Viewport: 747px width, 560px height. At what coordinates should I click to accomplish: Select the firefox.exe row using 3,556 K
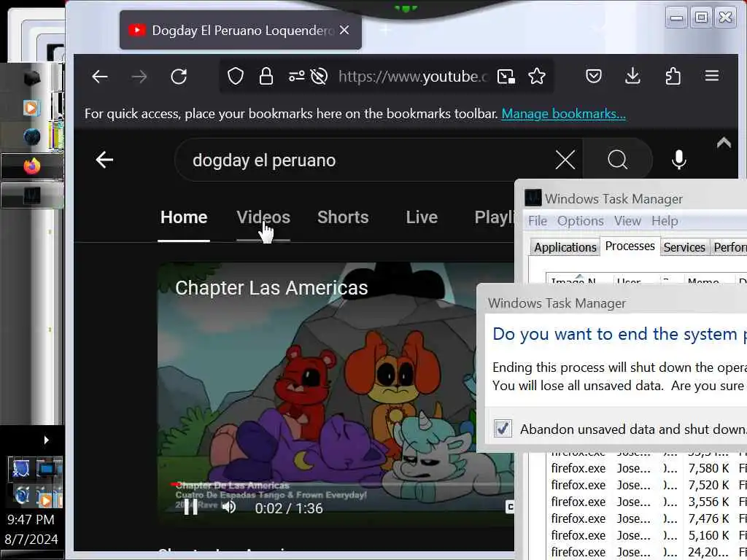pos(646,502)
